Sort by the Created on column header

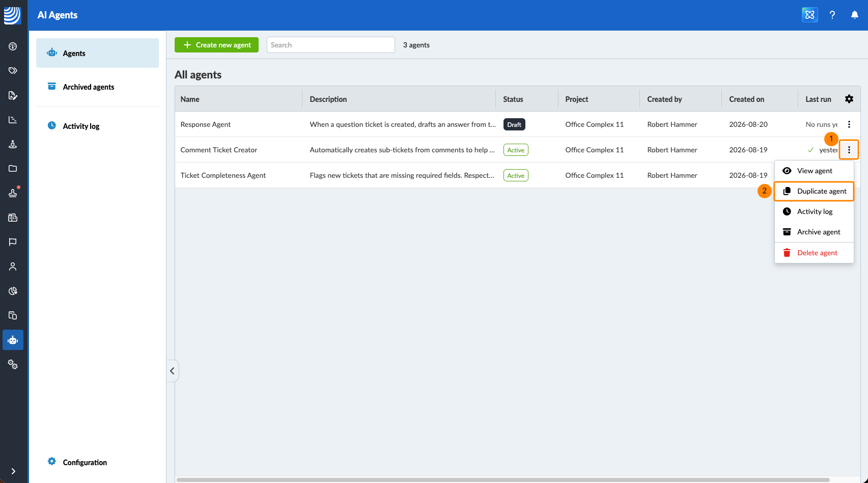[747, 99]
